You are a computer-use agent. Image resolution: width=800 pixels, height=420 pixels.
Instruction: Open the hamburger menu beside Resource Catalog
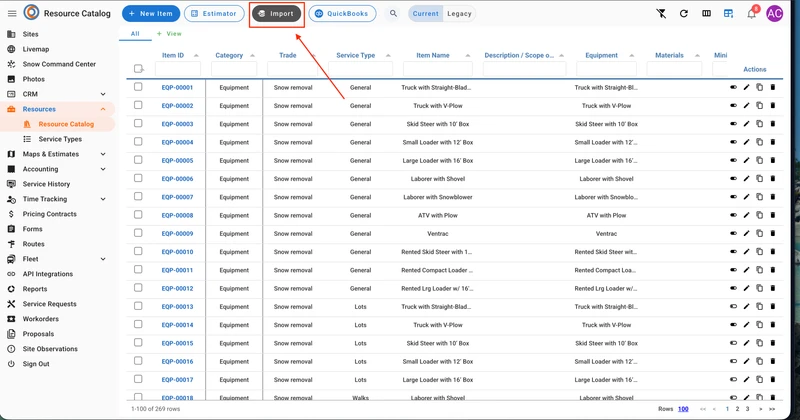coord(12,13)
